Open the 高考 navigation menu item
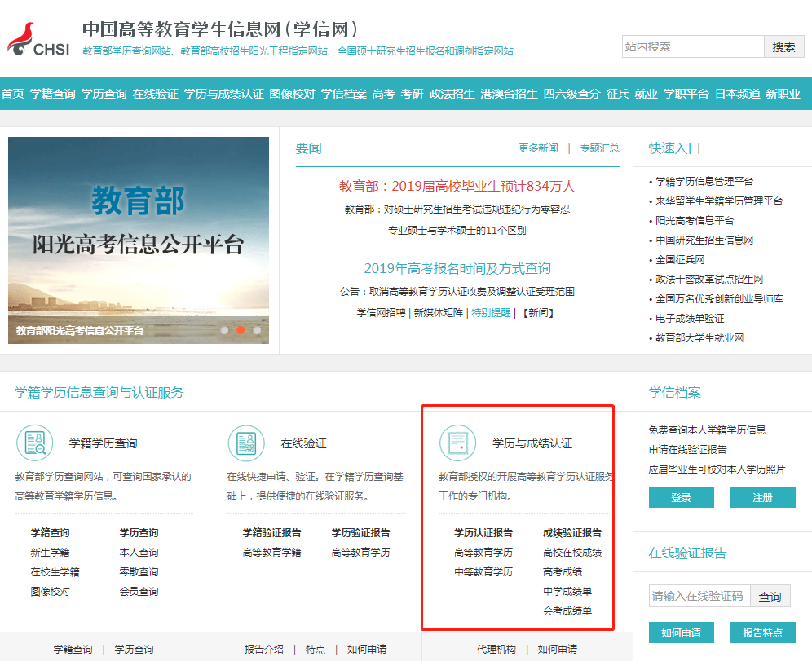 click(383, 94)
